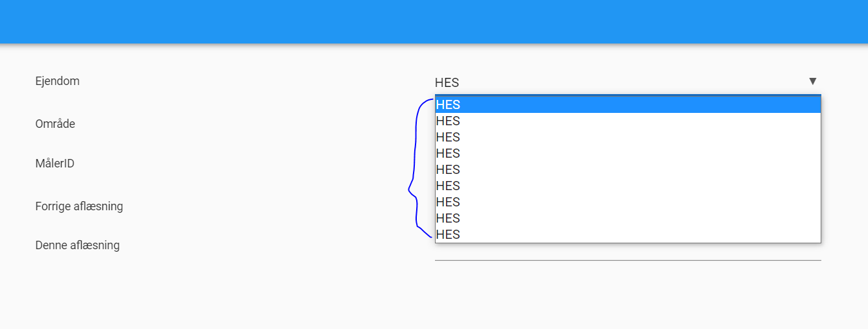868x329 pixels.
Task: Click the Ejendom label
Action: click(57, 81)
